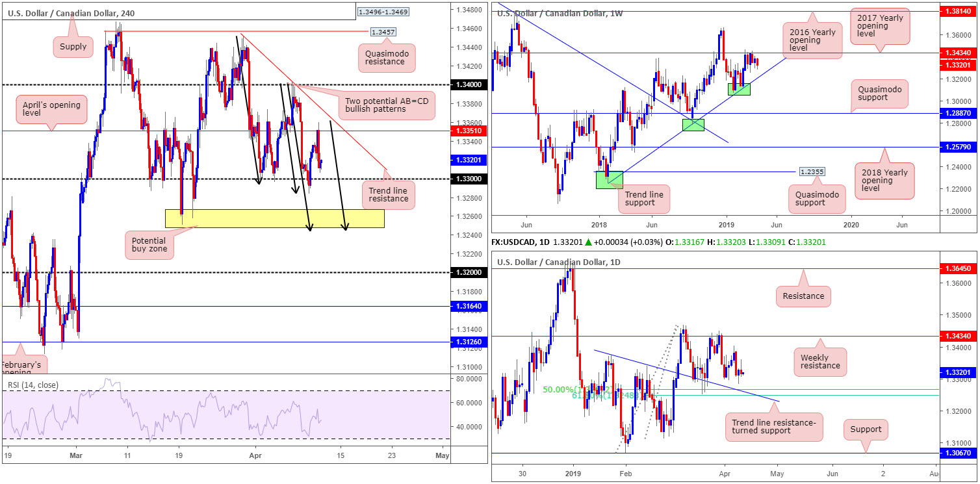Click the 'Weekly resistance' callout
980x484 pixels.
(819, 362)
